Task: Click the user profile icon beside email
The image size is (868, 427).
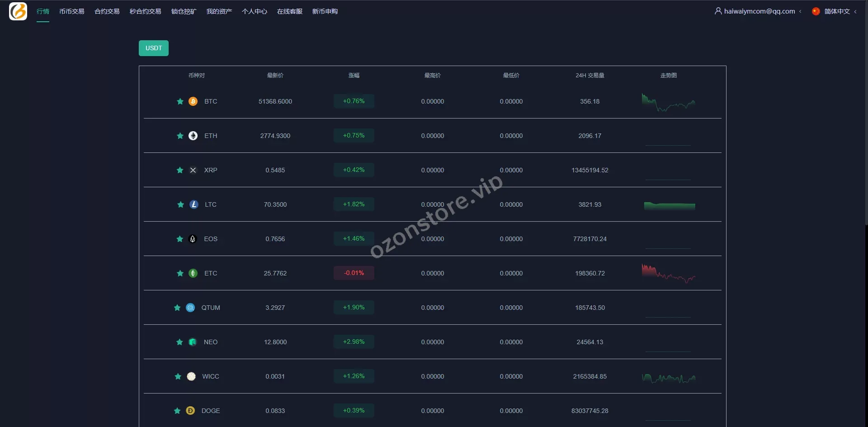Action: (718, 11)
